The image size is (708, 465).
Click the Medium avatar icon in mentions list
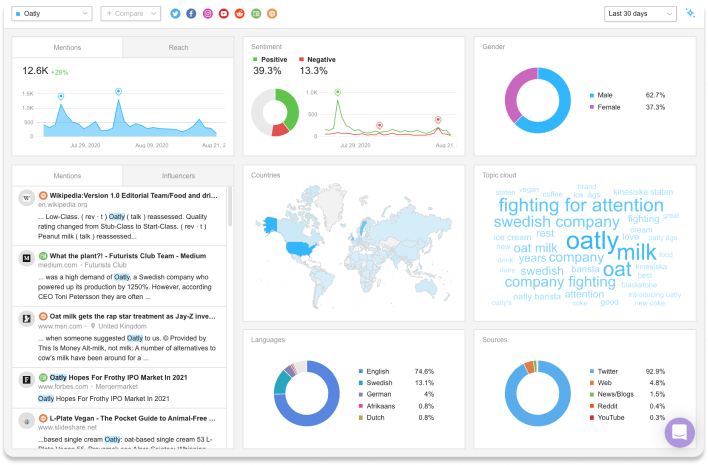pyautogui.click(x=27, y=258)
